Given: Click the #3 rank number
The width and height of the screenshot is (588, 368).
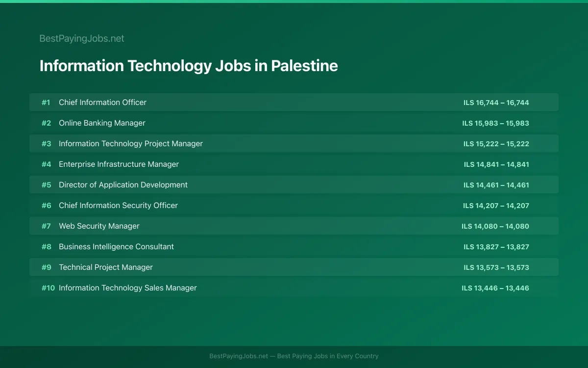Looking at the screenshot, I should pos(46,144).
